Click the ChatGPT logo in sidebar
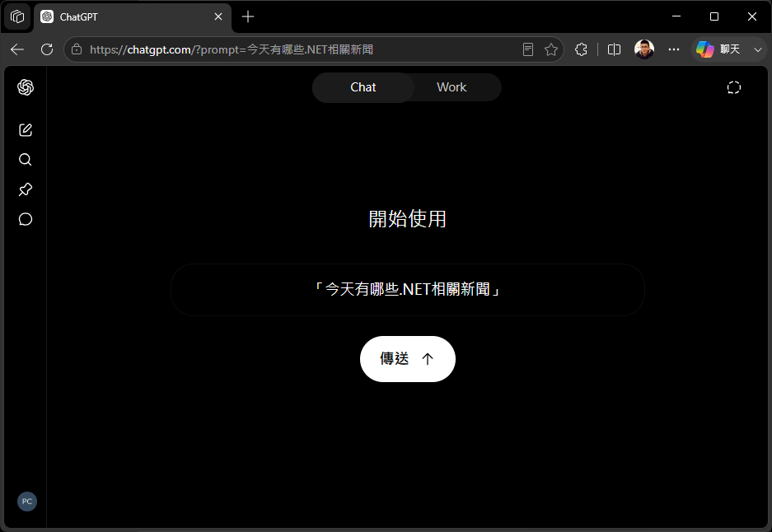 [x=25, y=87]
